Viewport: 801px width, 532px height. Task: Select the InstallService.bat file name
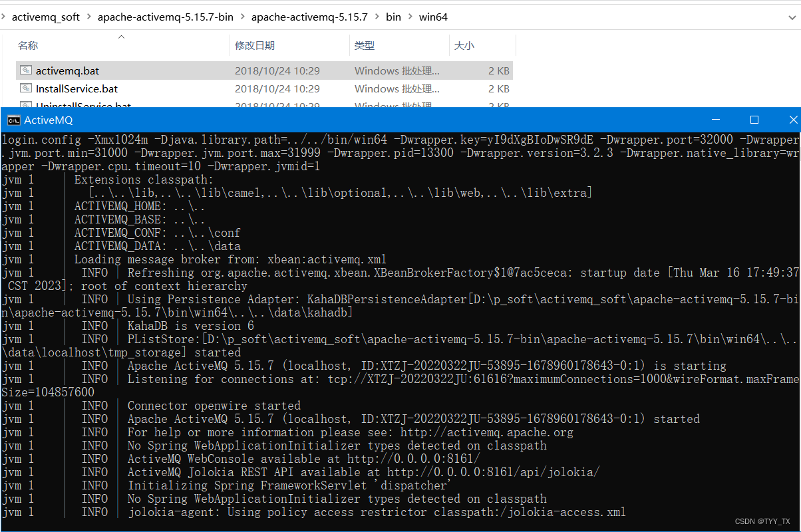pos(77,88)
